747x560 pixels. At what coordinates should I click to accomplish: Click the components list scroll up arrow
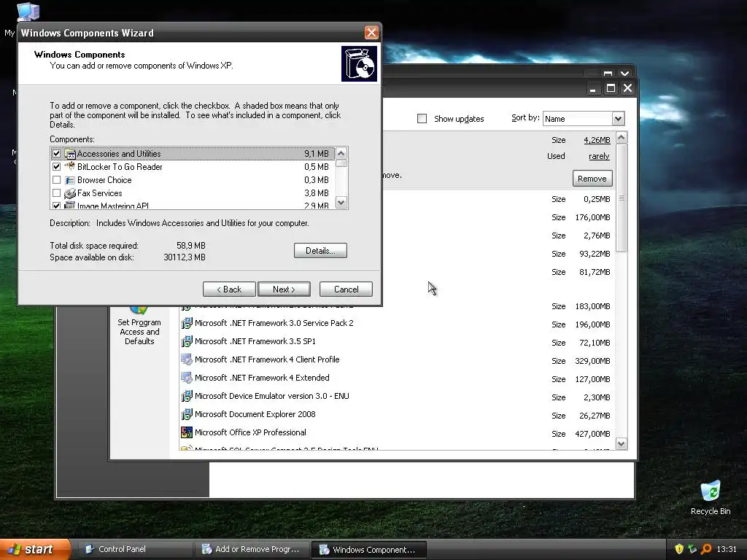341,153
